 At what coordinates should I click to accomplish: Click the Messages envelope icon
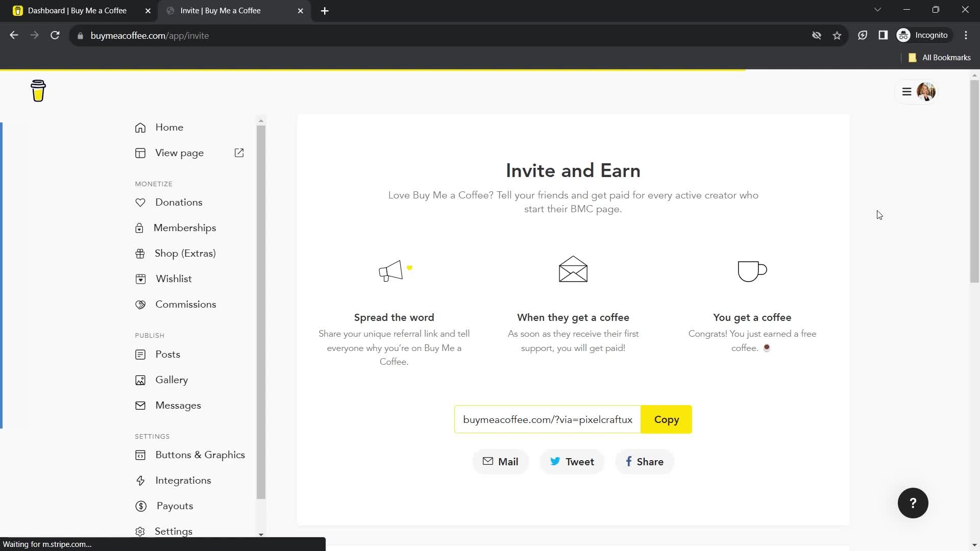point(140,406)
